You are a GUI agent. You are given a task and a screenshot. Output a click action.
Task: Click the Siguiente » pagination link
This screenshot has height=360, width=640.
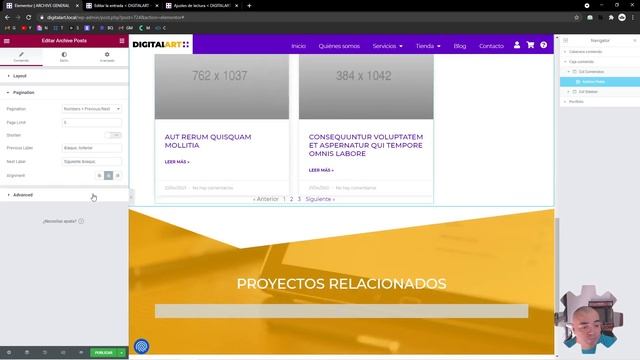(x=320, y=199)
